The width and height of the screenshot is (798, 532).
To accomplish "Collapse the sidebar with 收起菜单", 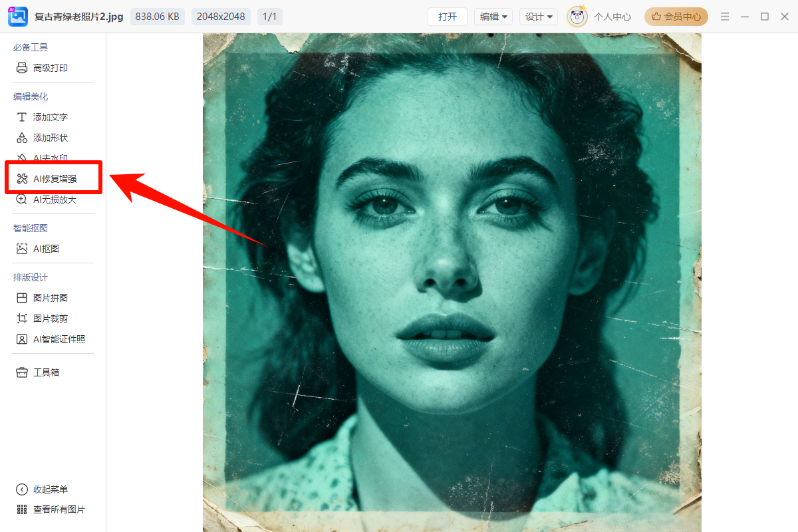I will (x=50, y=489).
